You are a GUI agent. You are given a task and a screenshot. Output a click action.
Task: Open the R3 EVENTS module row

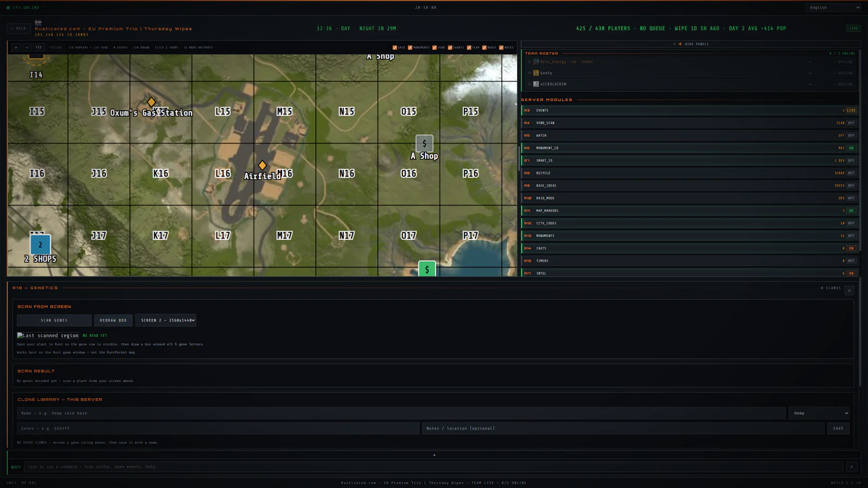pos(689,111)
